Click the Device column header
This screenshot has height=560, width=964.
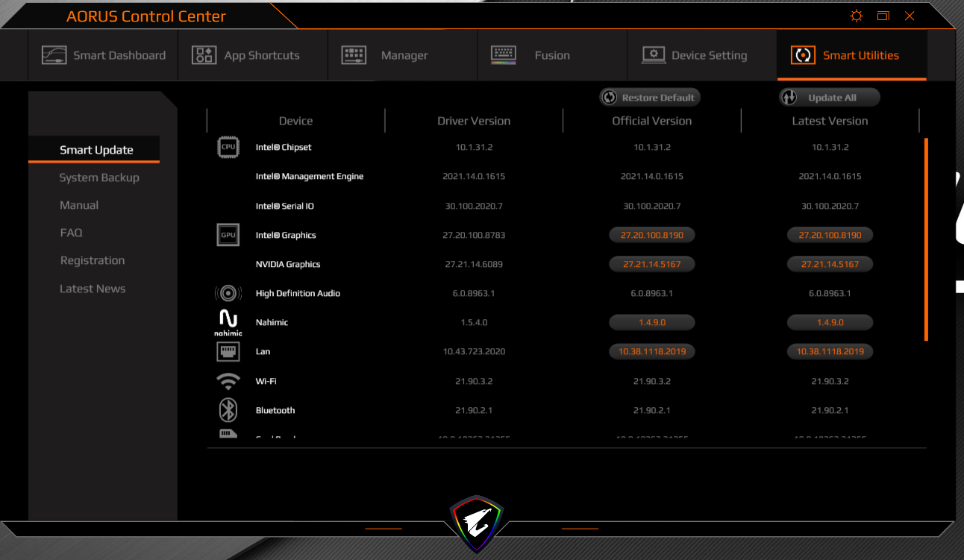295,121
